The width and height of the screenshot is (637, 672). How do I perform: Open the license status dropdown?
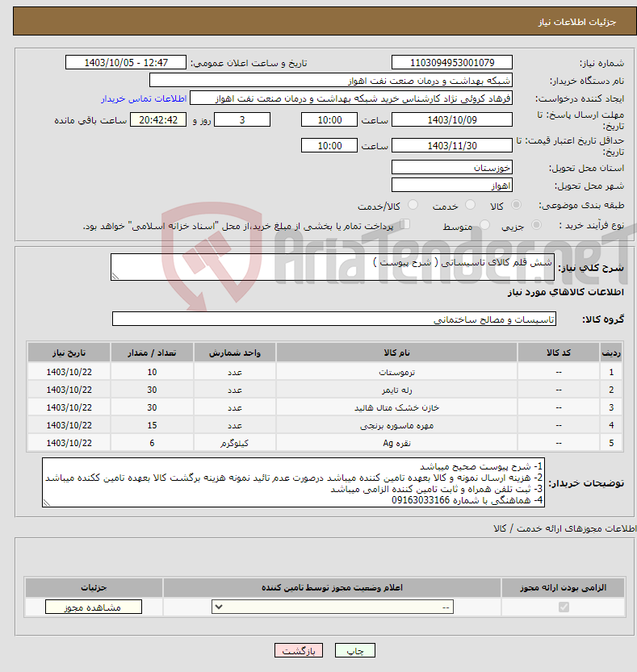(333, 607)
